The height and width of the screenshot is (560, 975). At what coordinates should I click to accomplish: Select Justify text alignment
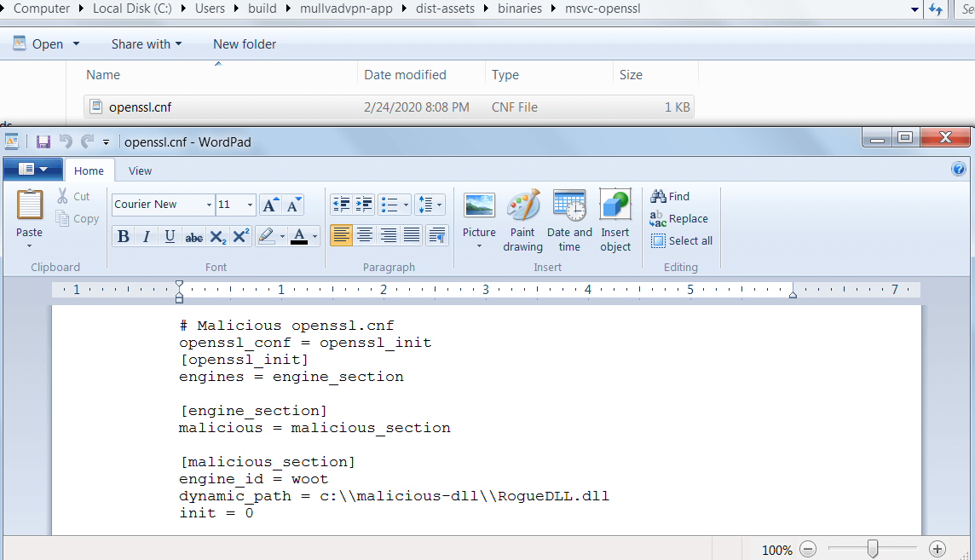click(x=412, y=235)
